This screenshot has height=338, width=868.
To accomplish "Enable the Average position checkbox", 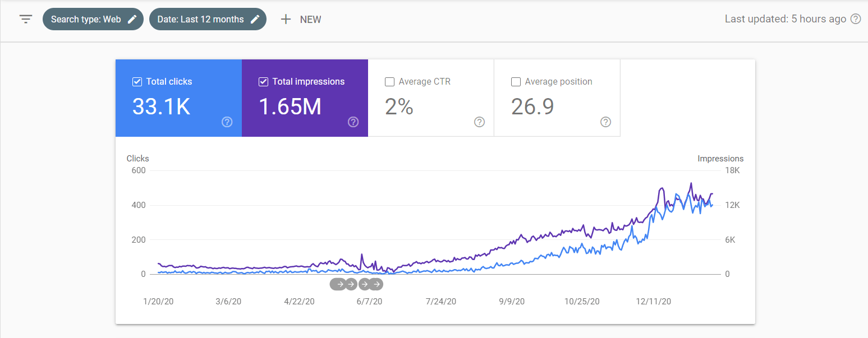I will coord(516,82).
